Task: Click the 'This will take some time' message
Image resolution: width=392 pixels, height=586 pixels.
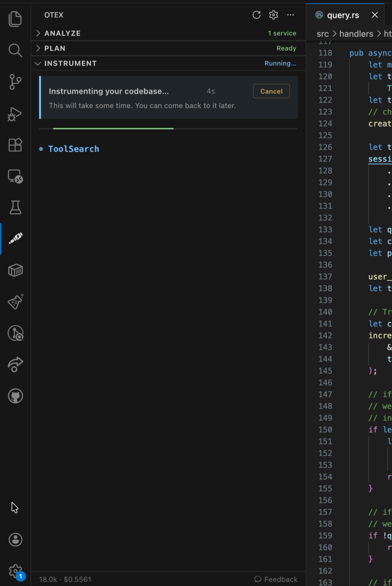Action: (x=142, y=106)
